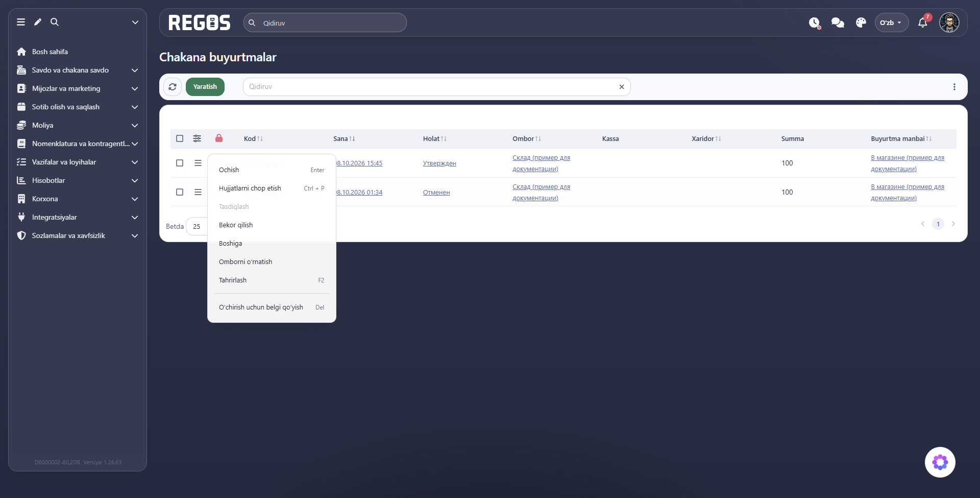
Task: Open the clock history icon in header
Action: click(x=814, y=23)
